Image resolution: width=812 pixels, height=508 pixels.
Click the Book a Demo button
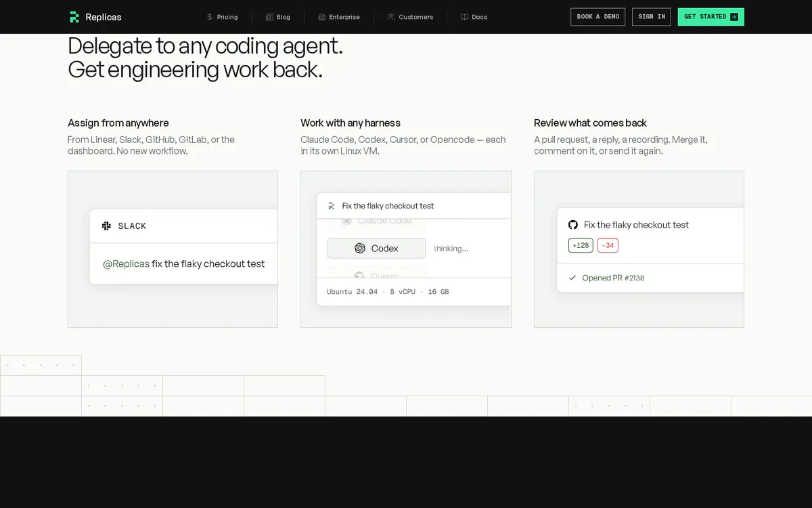[598, 17]
